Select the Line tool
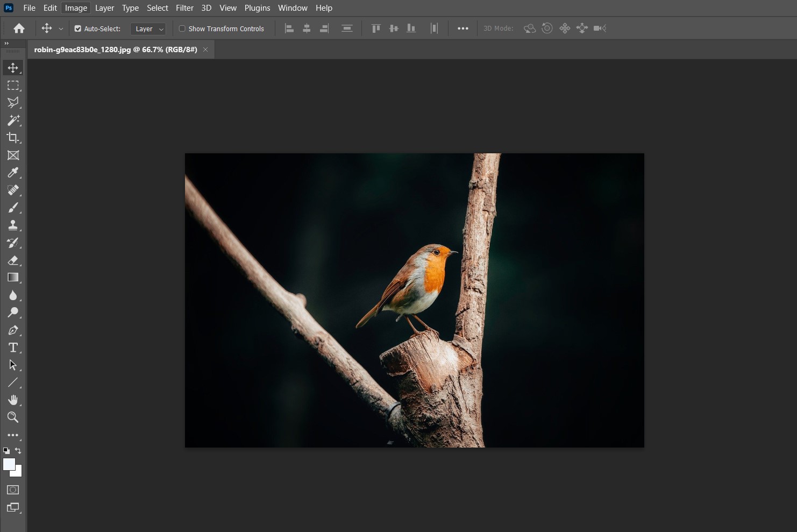This screenshot has height=532, width=797. coord(13,382)
